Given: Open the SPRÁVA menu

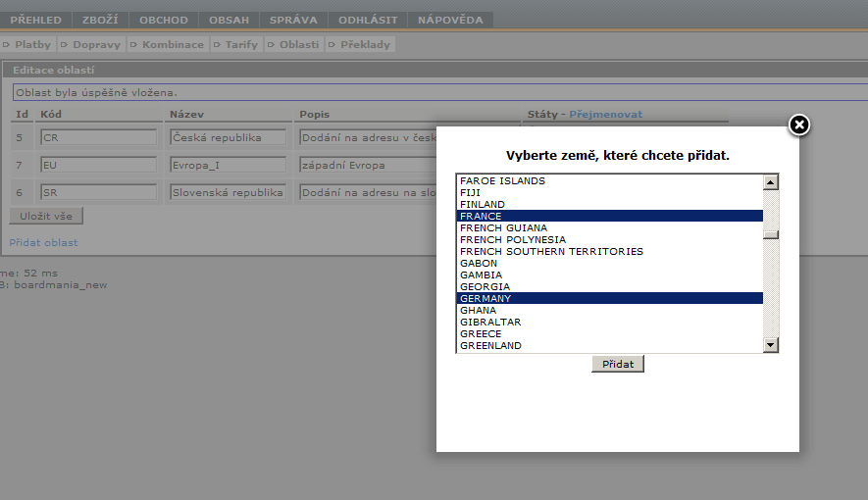Looking at the screenshot, I should click(x=293, y=20).
